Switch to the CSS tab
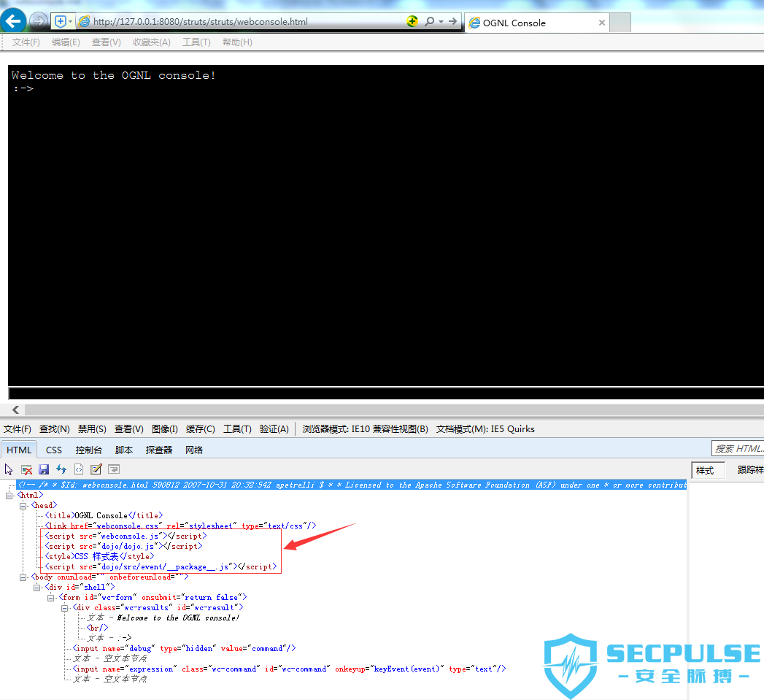Viewport: 764px width, 700px height. [53, 450]
